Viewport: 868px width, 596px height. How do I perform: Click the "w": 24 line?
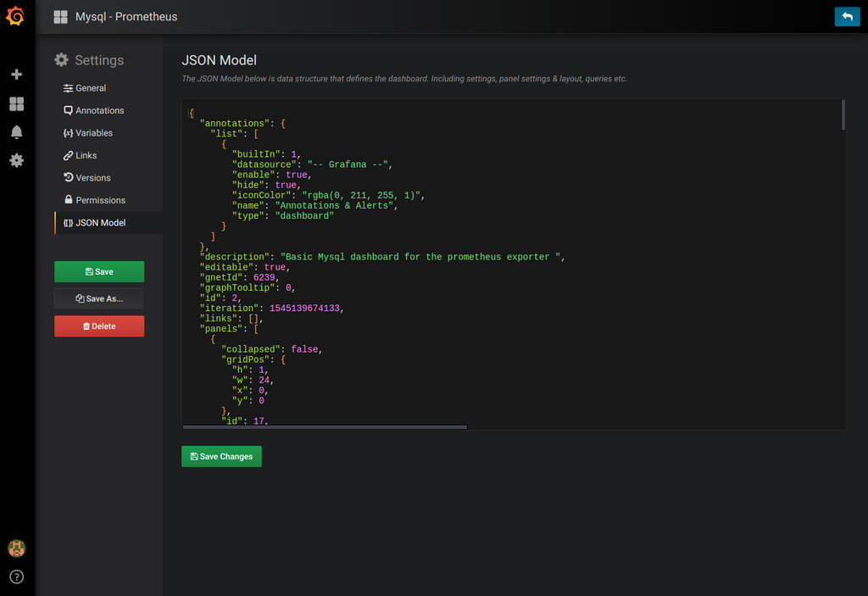tap(253, 381)
